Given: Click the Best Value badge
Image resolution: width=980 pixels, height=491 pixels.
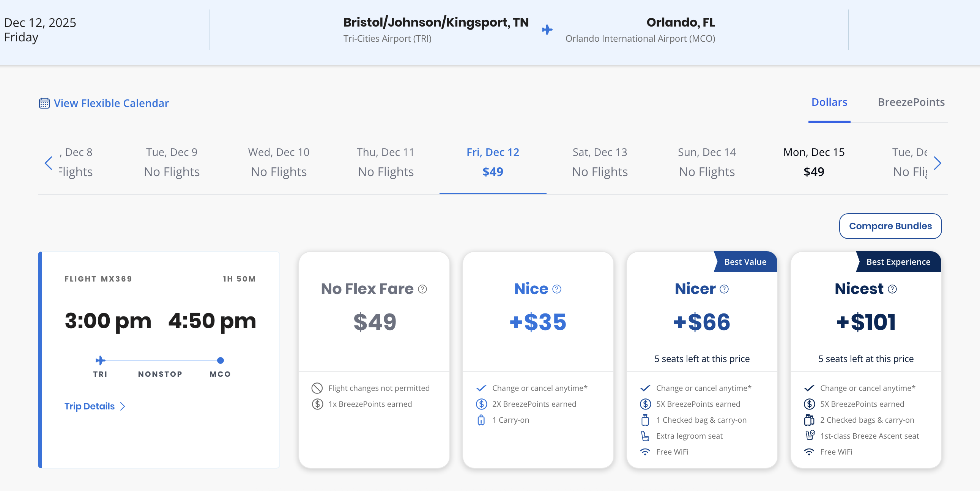Looking at the screenshot, I should [x=745, y=262].
